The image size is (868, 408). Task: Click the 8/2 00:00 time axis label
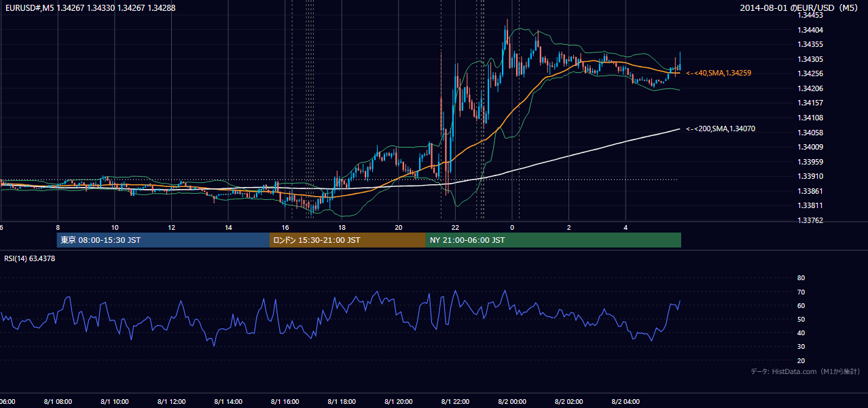click(x=512, y=401)
